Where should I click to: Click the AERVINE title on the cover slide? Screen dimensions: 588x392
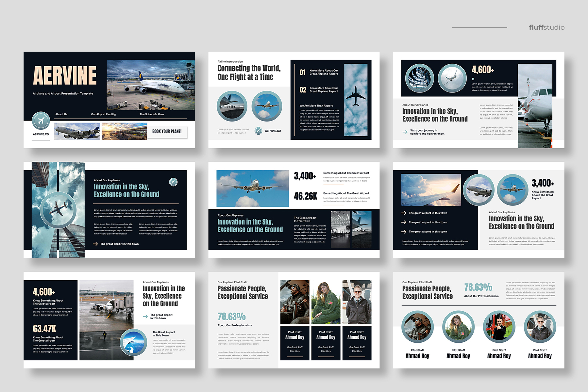65,75
